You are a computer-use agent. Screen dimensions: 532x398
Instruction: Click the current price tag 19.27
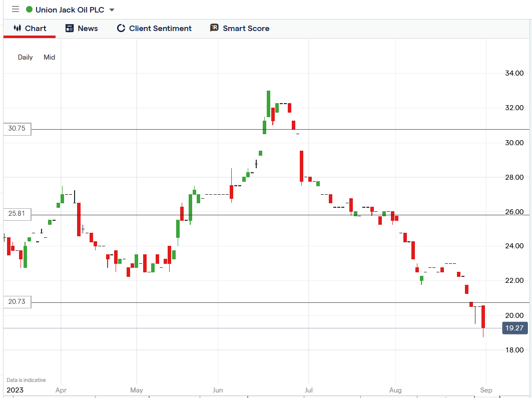pyautogui.click(x=514, y=328)
